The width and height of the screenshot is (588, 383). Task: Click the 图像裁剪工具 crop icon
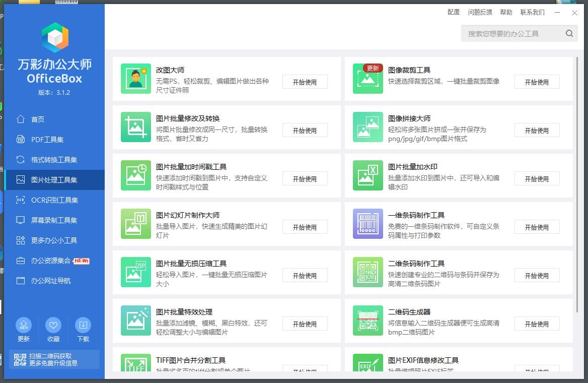pos(368,79)
